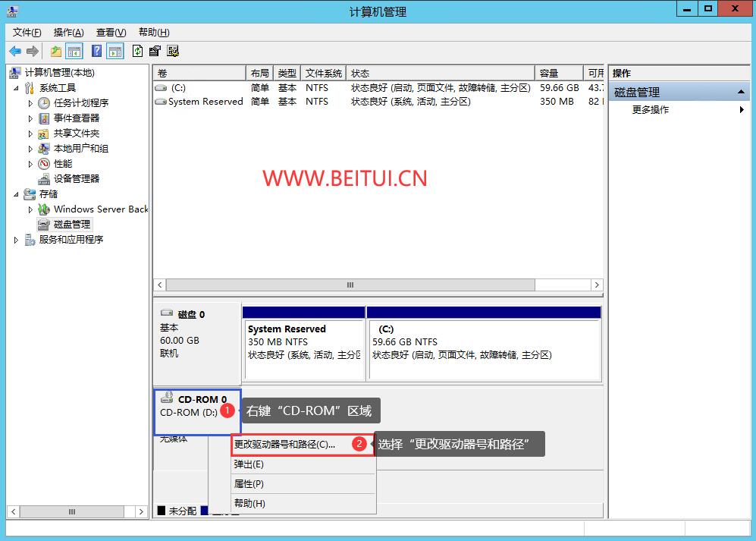
Task: Click the 事件查看器 icon in the tree
Action: pyautogui.click(x=44, y=118)
